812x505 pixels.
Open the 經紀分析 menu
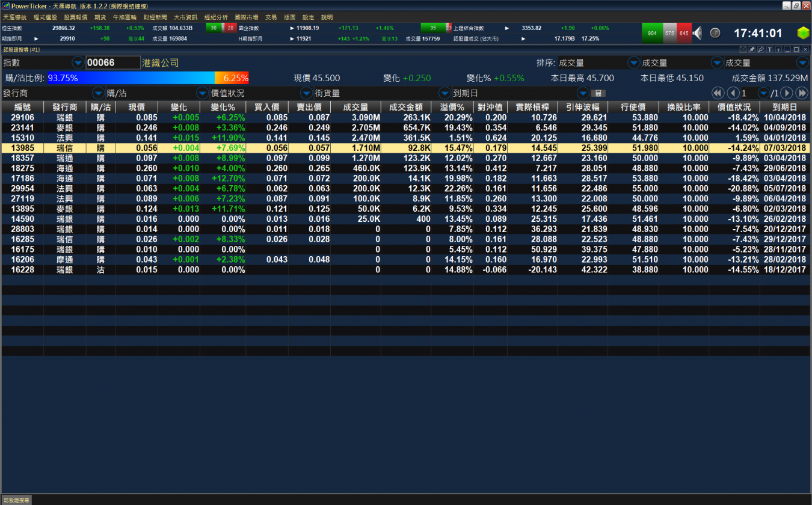pyautogui.click(x=216, y=17)
